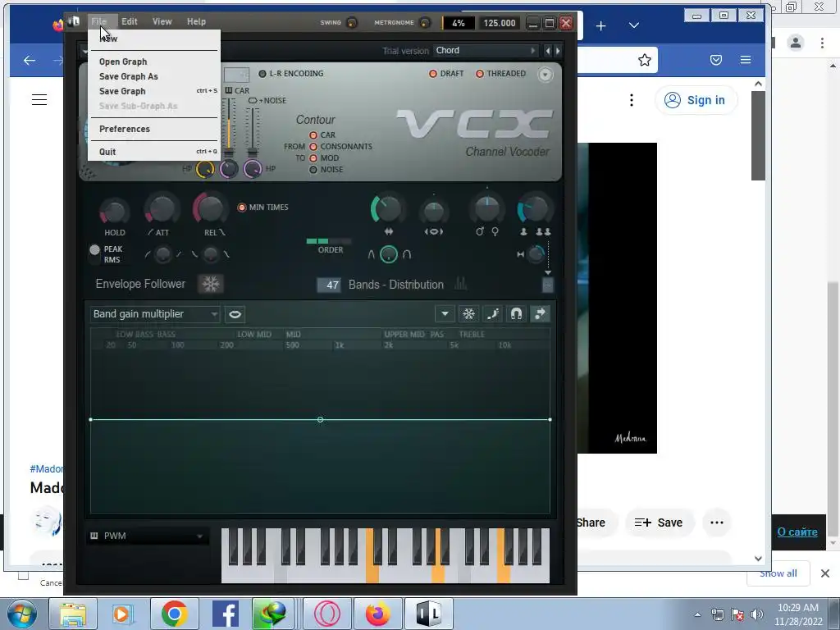Click Envelope Follower freeze snowflake

pyautogui.click(x=211, y=284)
